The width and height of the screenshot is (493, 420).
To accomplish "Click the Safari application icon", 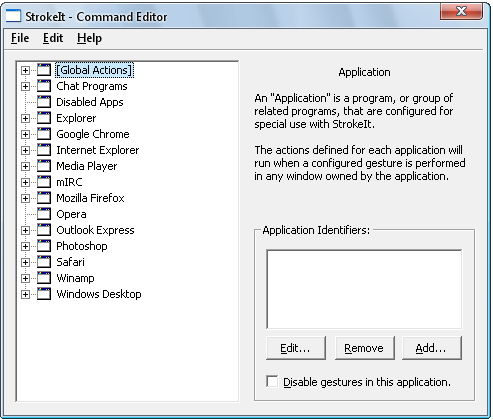I will [44, 262].
